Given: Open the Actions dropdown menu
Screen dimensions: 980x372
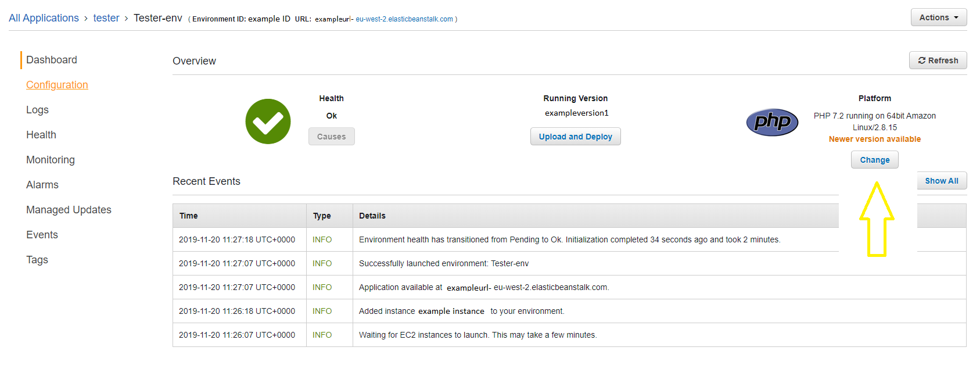Looking at the screenshot, I should (x=938, y=17).
